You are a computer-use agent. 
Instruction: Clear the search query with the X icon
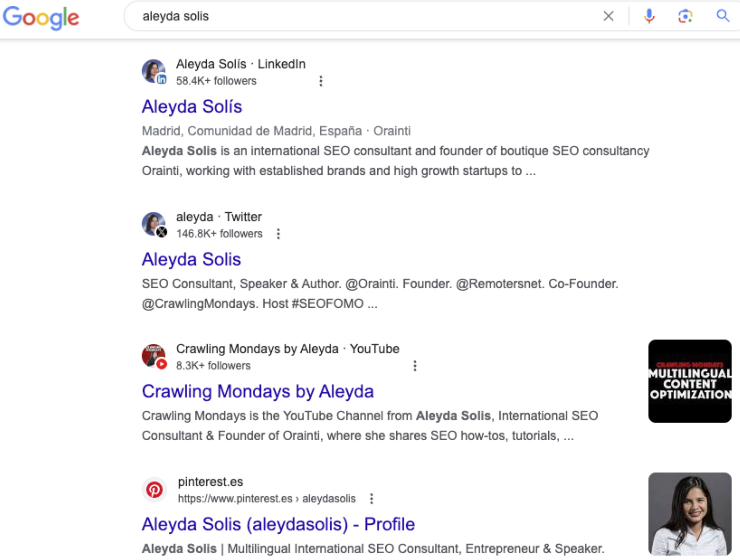pyautogui.click(x=609, y=16)
